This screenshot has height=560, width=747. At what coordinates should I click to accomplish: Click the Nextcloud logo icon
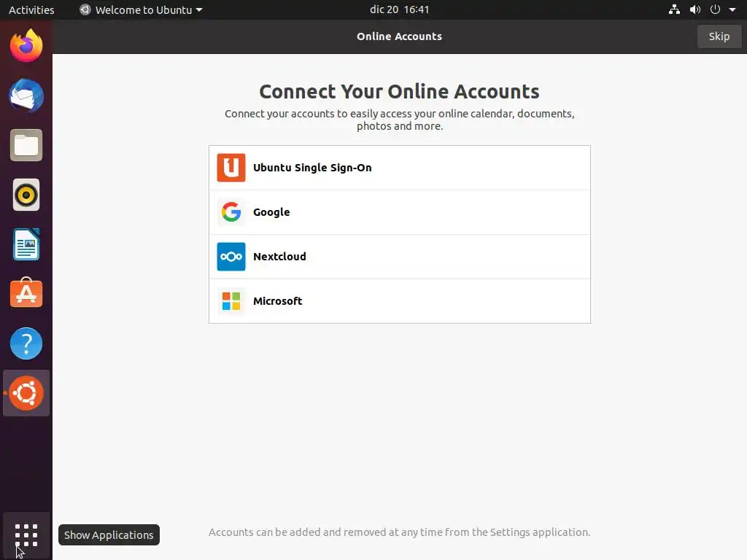click(x=231, y=257)
